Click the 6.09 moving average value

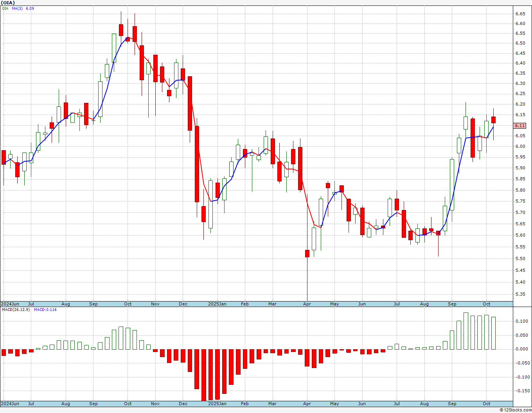coord(30,8)
